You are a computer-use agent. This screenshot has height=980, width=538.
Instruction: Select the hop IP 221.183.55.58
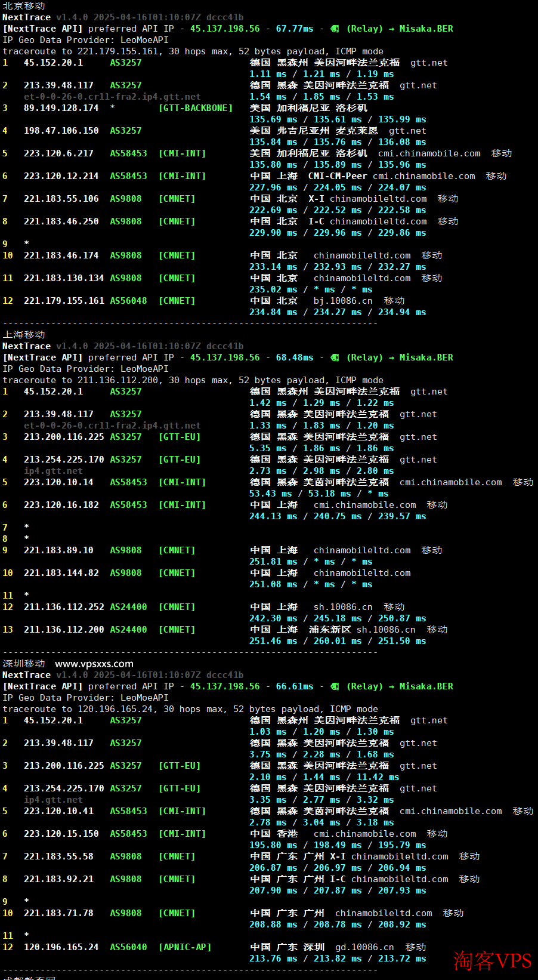58,856
